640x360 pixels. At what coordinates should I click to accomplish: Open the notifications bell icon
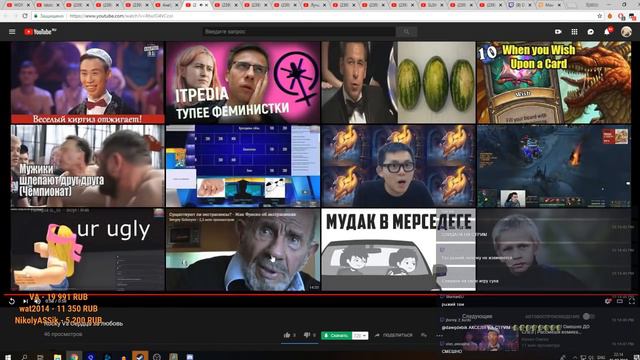click(x=607, y=31)
